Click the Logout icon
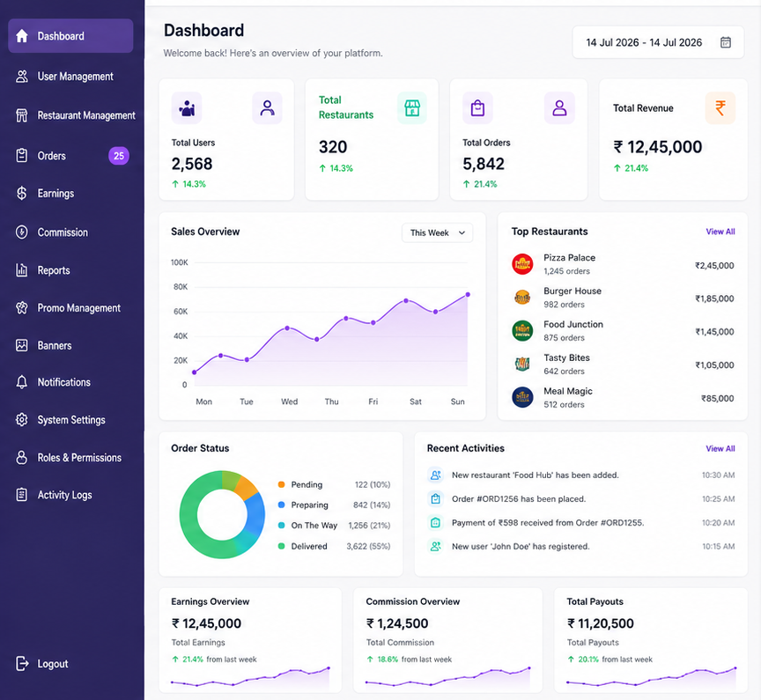This screenshot has width=761, height=700. point(22,663)
